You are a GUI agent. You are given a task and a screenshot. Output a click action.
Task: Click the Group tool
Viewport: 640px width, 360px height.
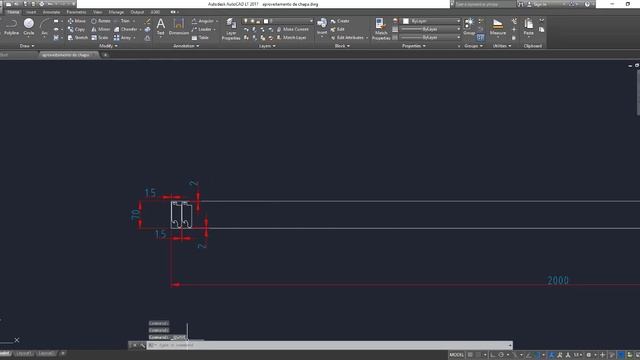469,27
